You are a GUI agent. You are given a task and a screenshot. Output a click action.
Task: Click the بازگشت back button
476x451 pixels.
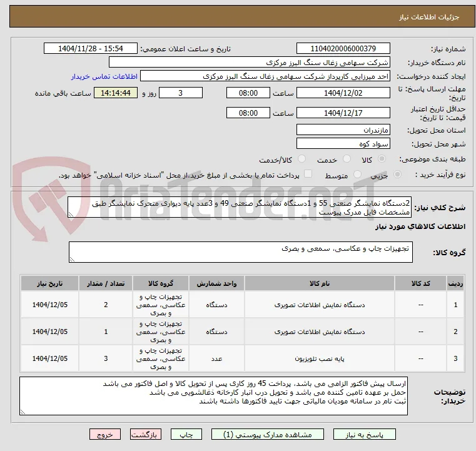(145, 434)
